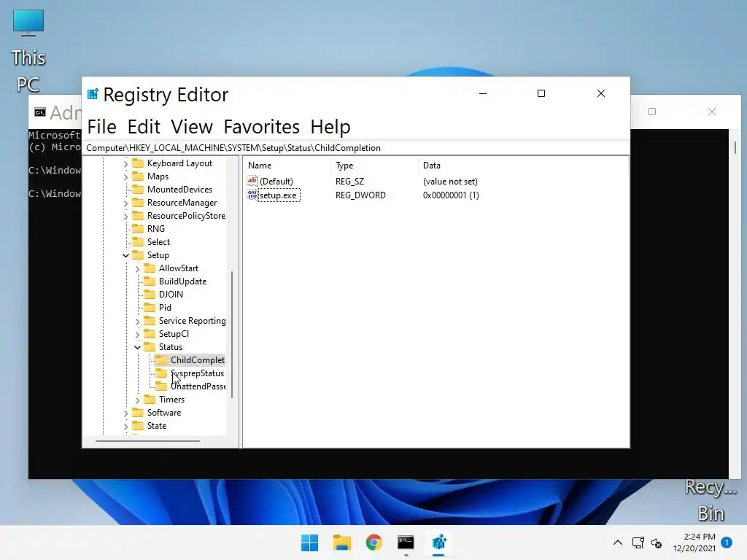Open the network status tray icon
Viewport: 747px width, 560px height.
(x=638, y=542)
